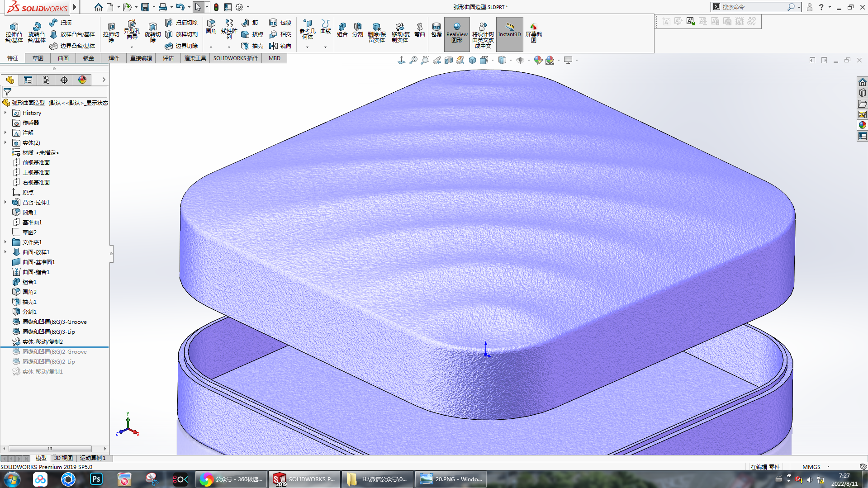Click the Combine (组合) tool

pos(342,30)
